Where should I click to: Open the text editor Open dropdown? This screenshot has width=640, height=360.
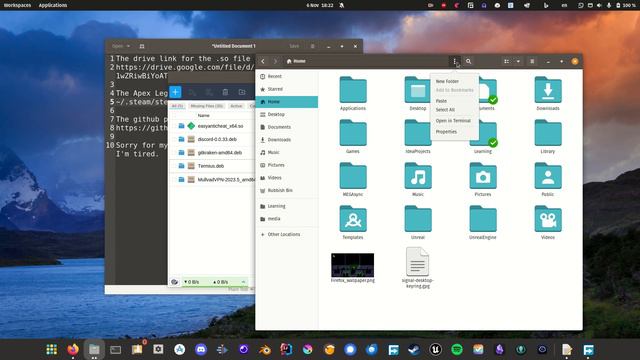(121, 47)
